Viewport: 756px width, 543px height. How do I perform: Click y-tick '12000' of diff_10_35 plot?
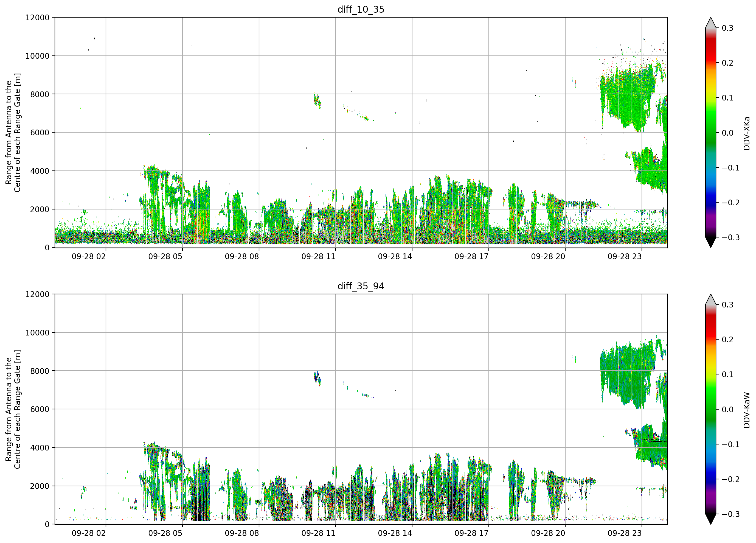[37, 18]
